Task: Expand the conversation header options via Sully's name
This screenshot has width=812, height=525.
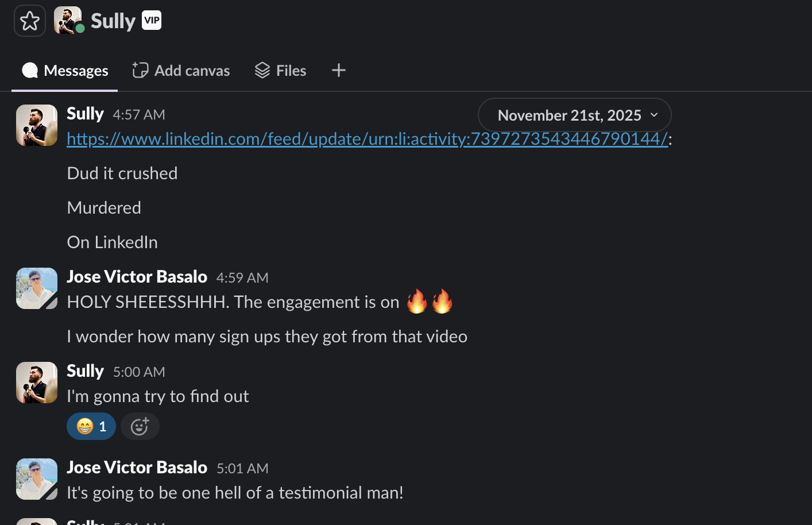Action: (113, 20)
